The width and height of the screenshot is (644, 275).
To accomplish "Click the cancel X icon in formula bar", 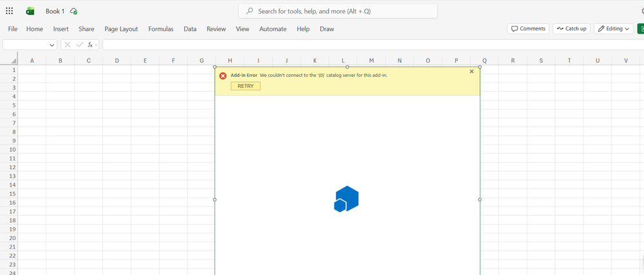I will 68,45.
